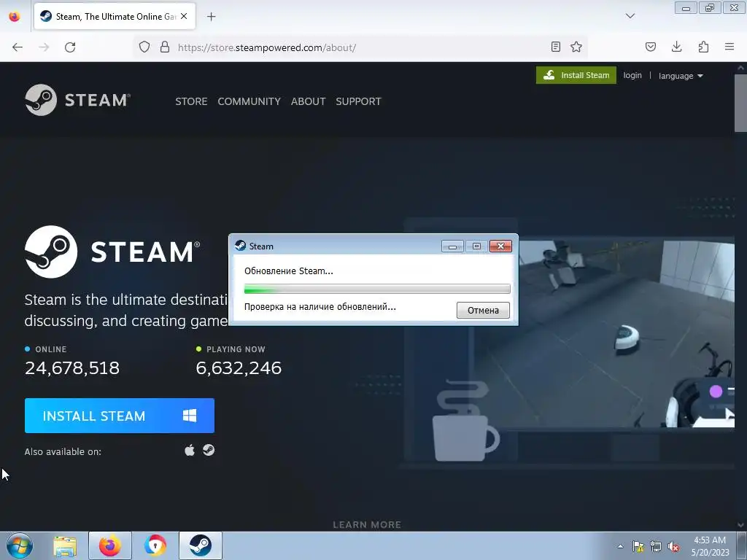
Task: Open the Save to Pocket icon
Action: tap(650, 47)
